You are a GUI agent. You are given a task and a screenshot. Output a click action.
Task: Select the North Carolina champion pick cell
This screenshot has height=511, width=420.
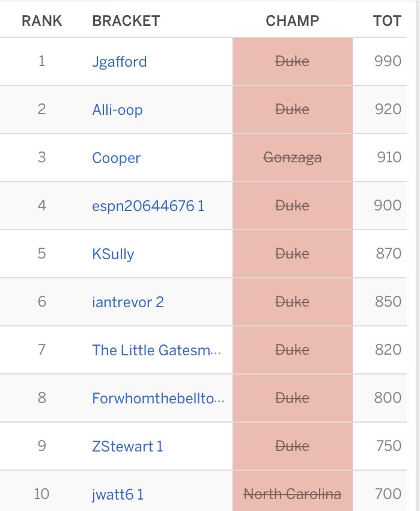tap(293, 494)
